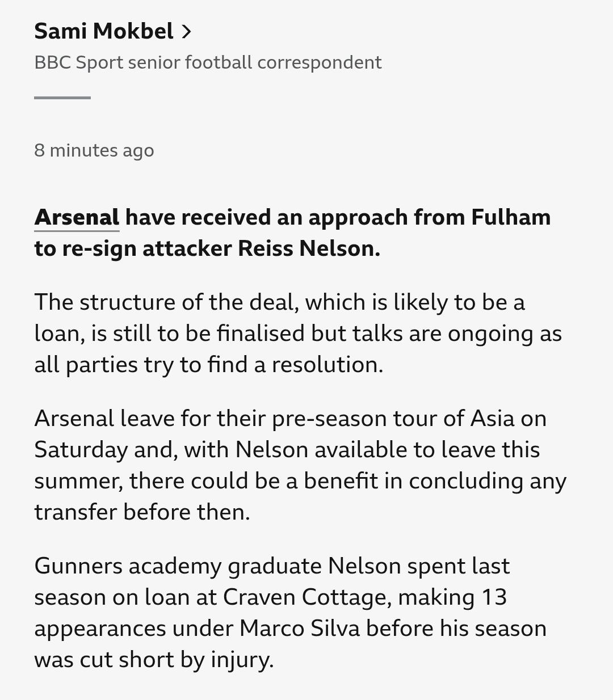Image resolution: width=613 pixels, height=700 pixels.
Task: Click the "8 minutes ago" timestamp
Action: [x=94, y=150]
